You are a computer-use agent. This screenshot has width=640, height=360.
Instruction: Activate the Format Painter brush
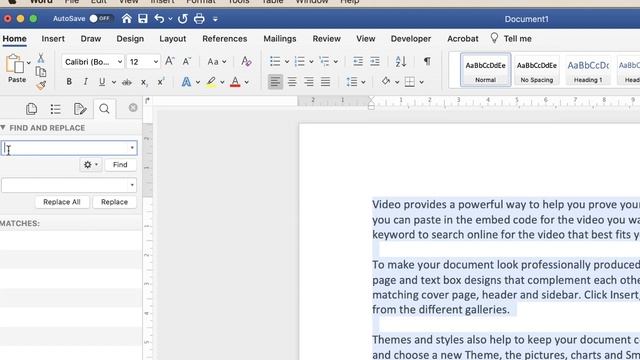[41, 85]
